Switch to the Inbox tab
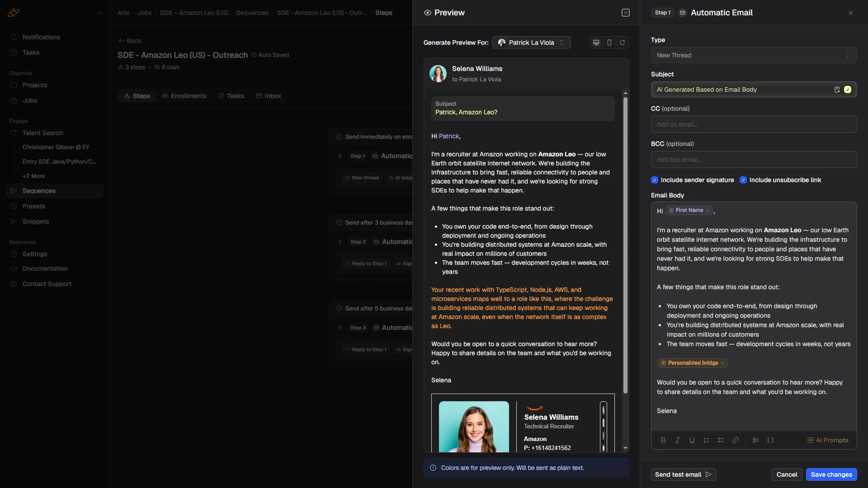The image size is (868, 488). pyautogui.click(x=268, y=96)
